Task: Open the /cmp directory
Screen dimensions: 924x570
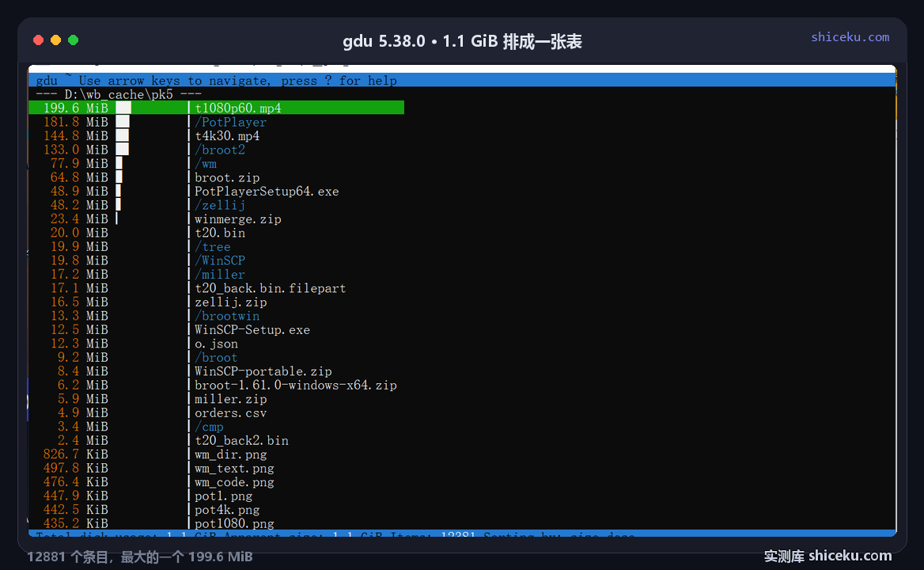Action: point(209,427)
